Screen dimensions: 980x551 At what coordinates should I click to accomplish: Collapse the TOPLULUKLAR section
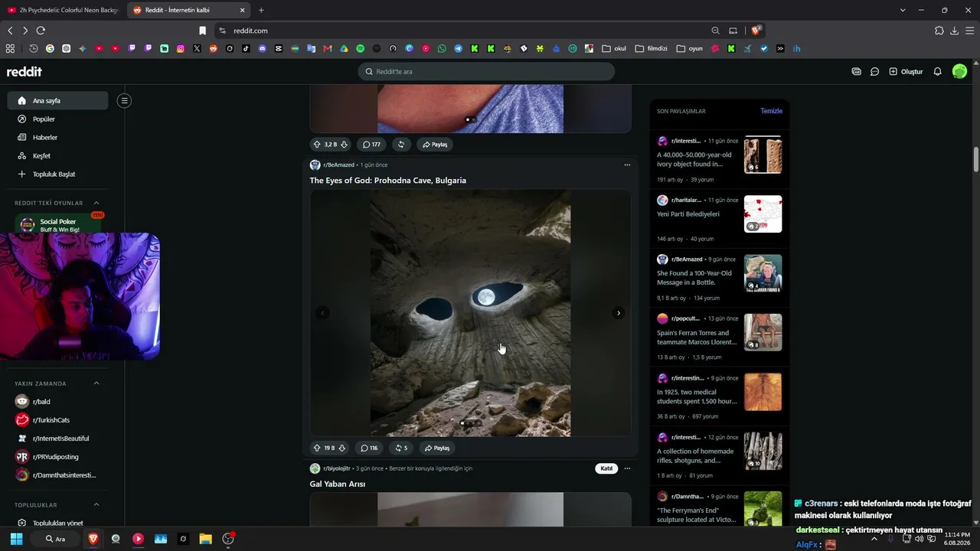coord(96,505)
